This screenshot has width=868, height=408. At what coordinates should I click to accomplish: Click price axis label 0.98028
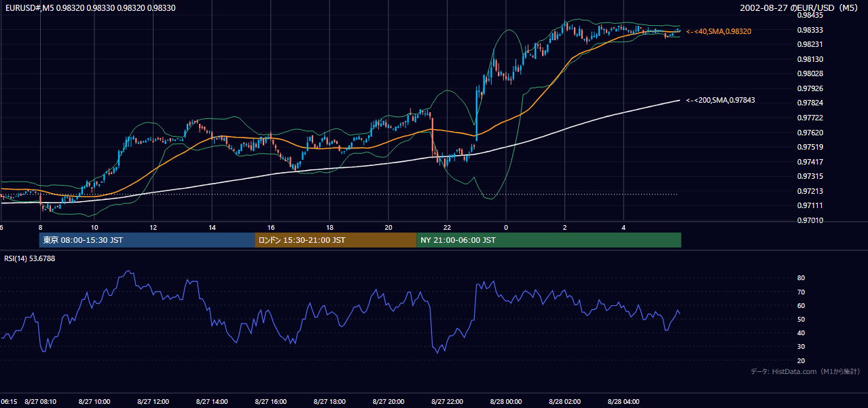point(809,73)
